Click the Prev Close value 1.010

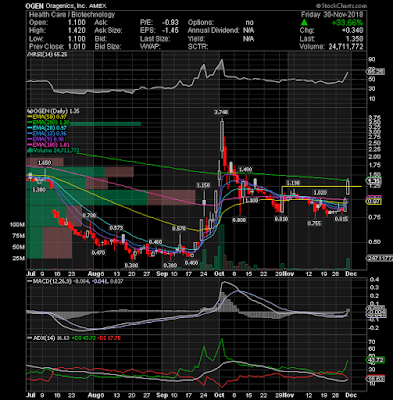tap(76, 46)
